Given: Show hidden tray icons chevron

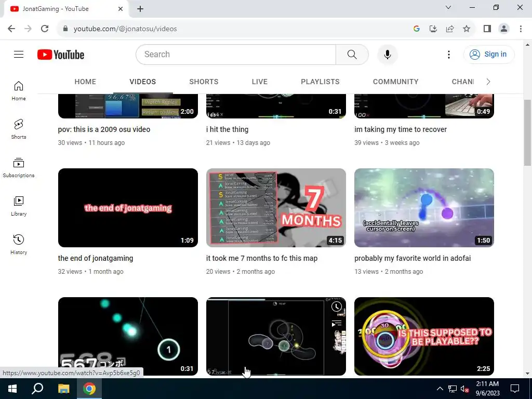Looking at the screenshot, I should tap(440, 389).
